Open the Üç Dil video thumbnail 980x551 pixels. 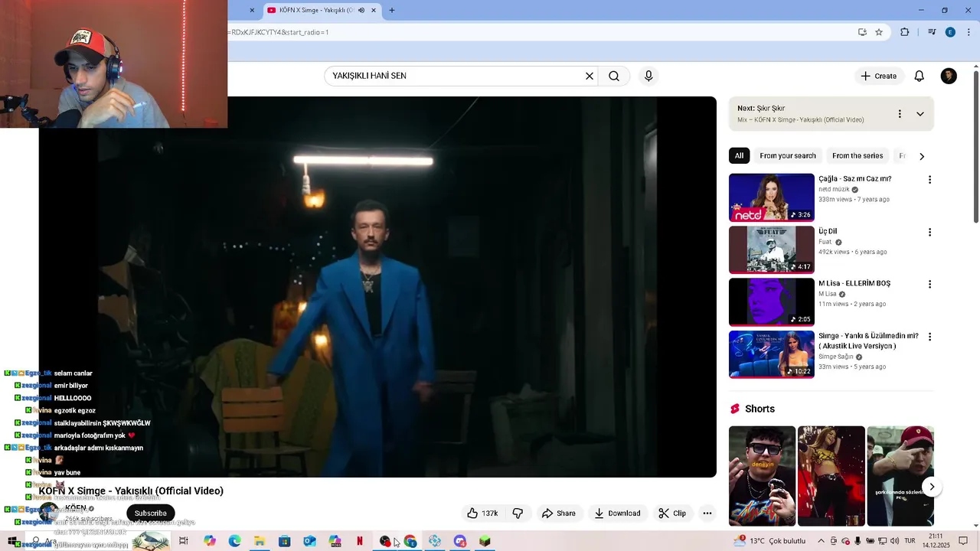point(771,249)
